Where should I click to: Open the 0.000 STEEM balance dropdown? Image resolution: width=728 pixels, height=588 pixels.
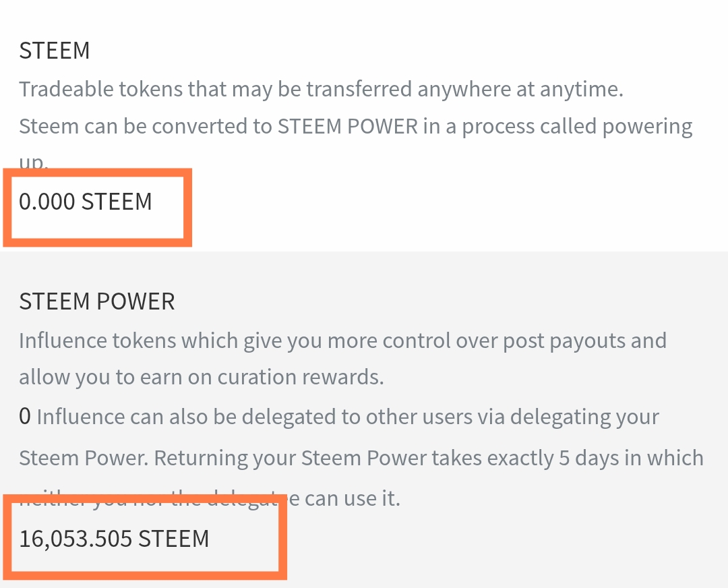tap(86, 202)
